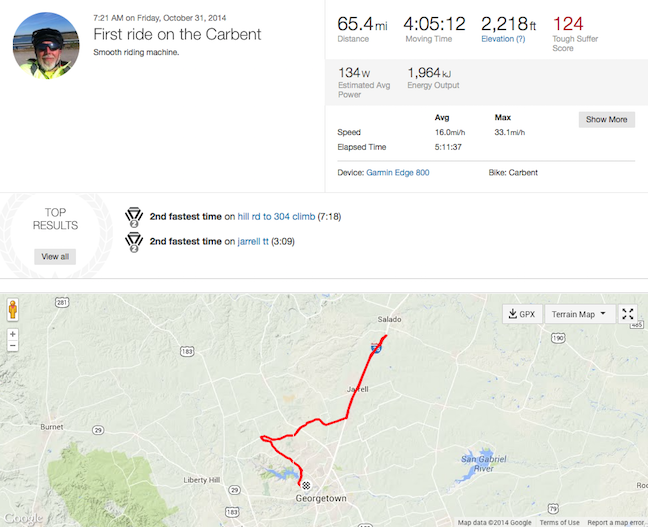Viewport: 648px width, 527px height.
Task: Zoom in the map with plus button
Action: tap(13, 334)
